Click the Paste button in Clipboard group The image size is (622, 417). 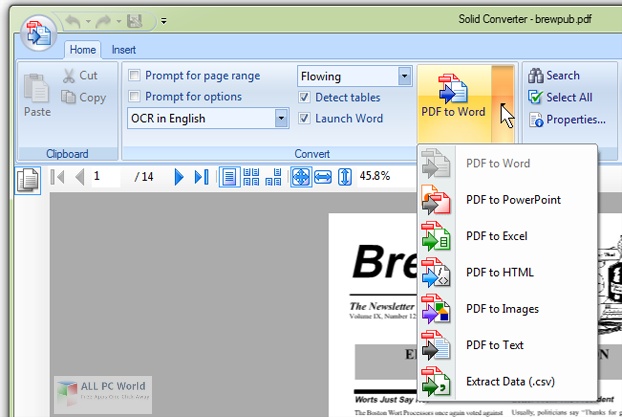tap(37, 95)
